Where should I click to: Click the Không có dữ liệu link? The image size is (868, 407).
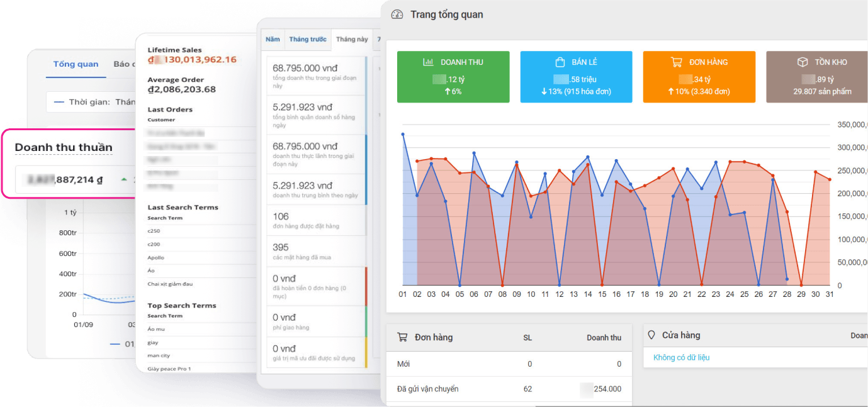(x=681, y=357)
